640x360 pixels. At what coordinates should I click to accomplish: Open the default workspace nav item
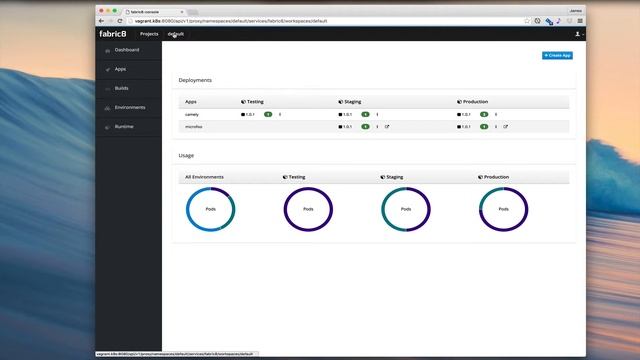tap(176, 34)
